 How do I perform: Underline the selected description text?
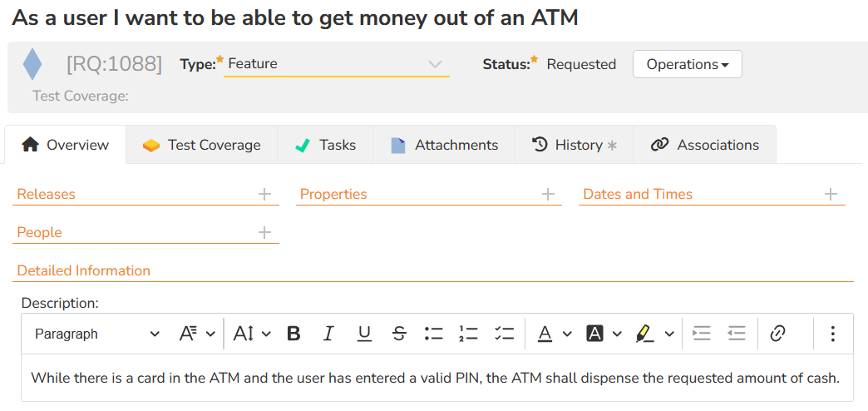pyautogui.click(x=364, y=334)
